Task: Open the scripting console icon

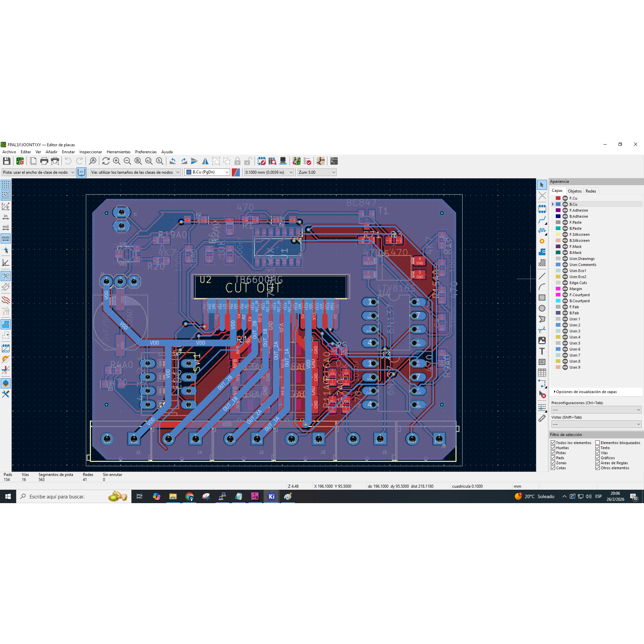Action: (x=334, y=161)
